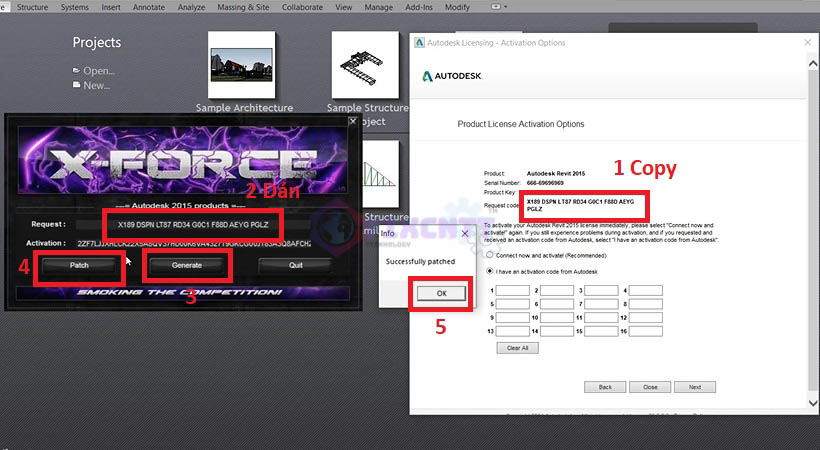The width and height of the screenshot is (820, 450).
Task: Close the Info dialog with its X
Action: click(465, 233)
